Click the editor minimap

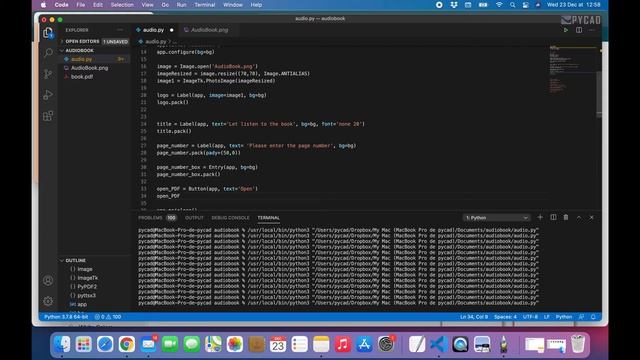(572, 69)
